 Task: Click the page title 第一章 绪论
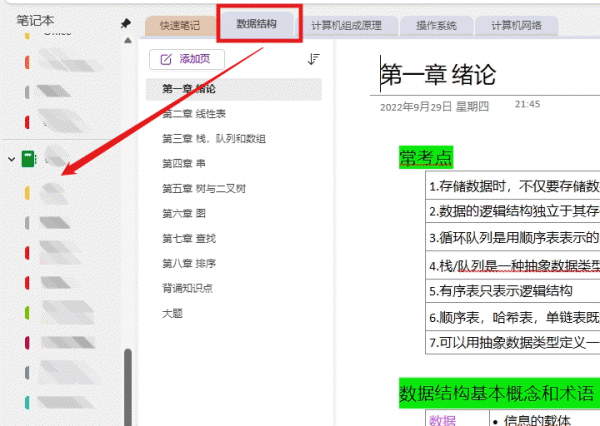438,75
